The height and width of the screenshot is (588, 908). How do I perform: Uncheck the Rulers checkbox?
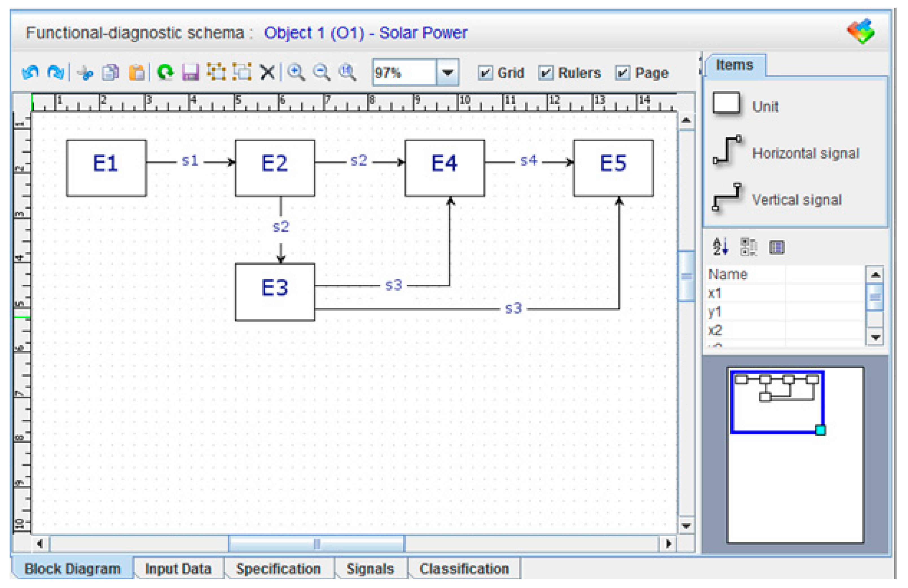546,73
